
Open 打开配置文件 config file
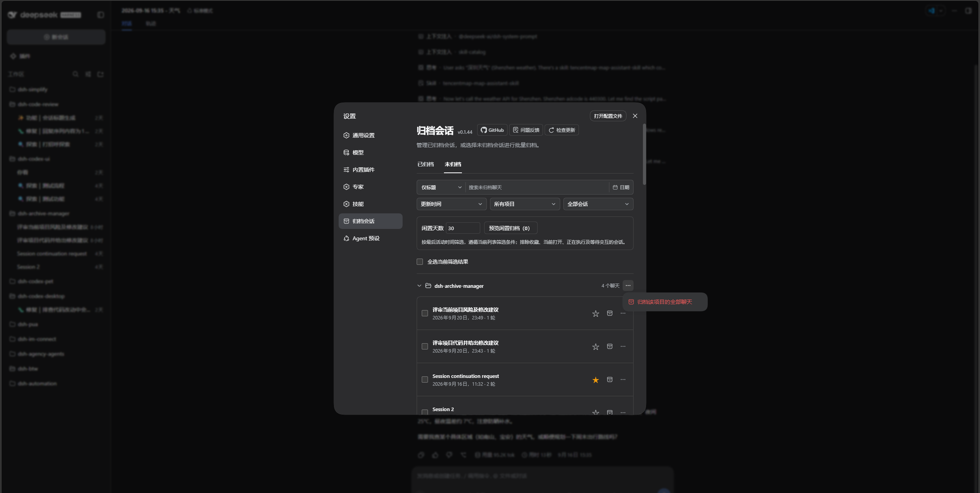pos(608,116)
